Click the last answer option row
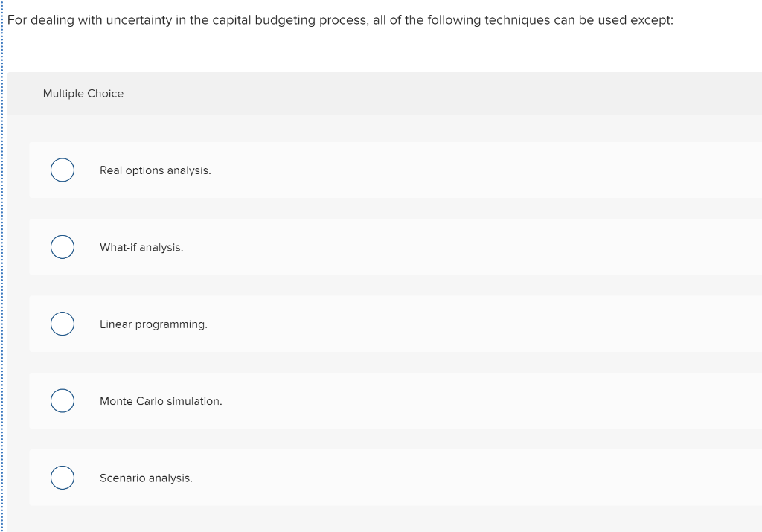762x532 pixels. point(372,477)
